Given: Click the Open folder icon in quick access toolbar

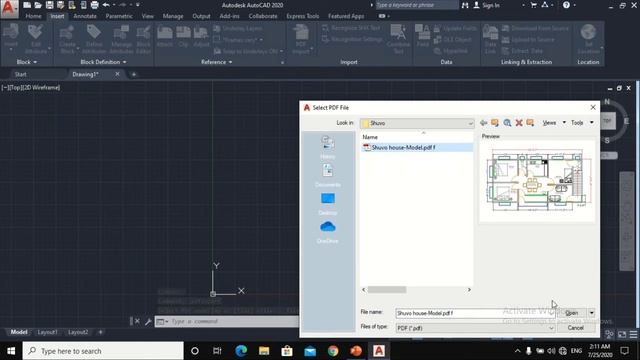Looking at the screenshot, I should [38, 5].
